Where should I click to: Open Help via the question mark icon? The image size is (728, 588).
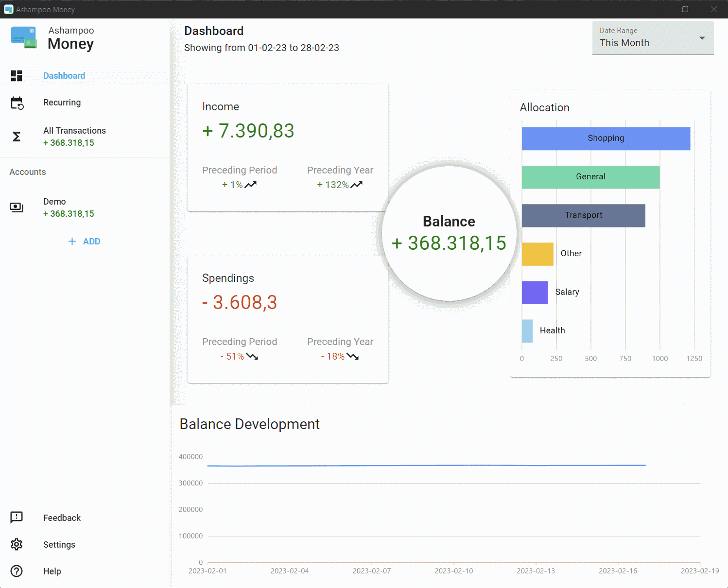pos(17,571)
